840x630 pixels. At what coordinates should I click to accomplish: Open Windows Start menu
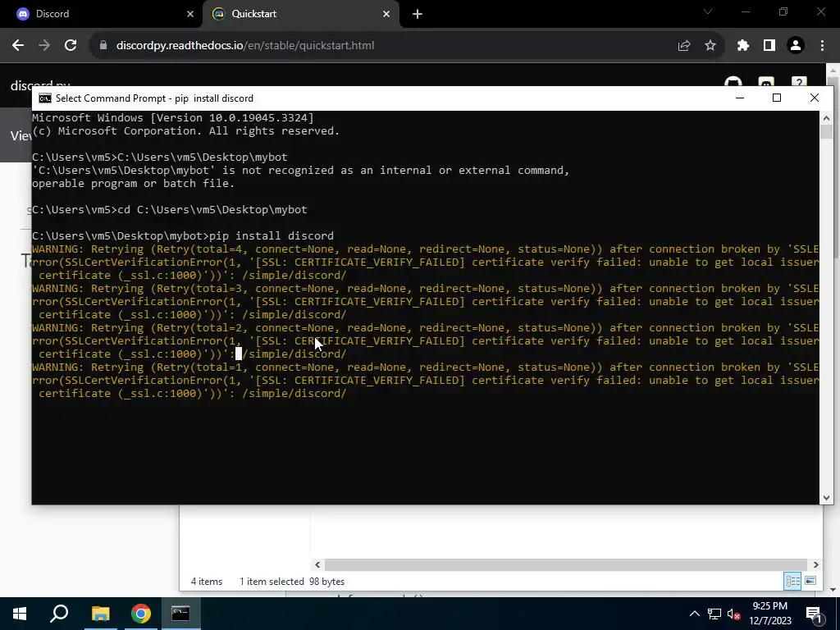[x=20, y=614]
